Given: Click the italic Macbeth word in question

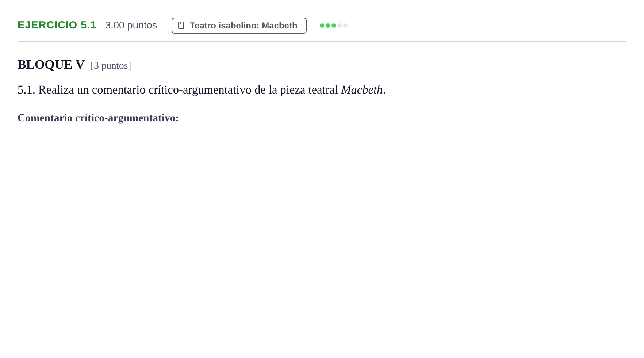Looking at the screenshot, I should (362, 89).
